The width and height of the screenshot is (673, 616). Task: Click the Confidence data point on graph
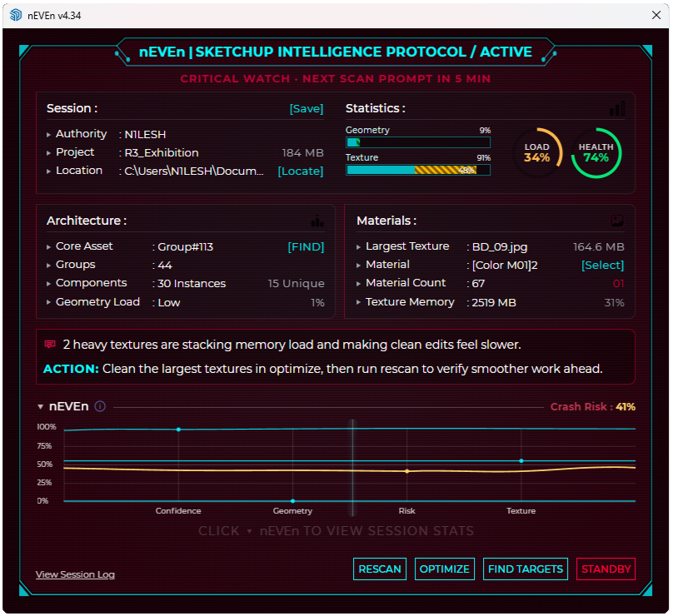pyautogui.click(x=178, y=430)
